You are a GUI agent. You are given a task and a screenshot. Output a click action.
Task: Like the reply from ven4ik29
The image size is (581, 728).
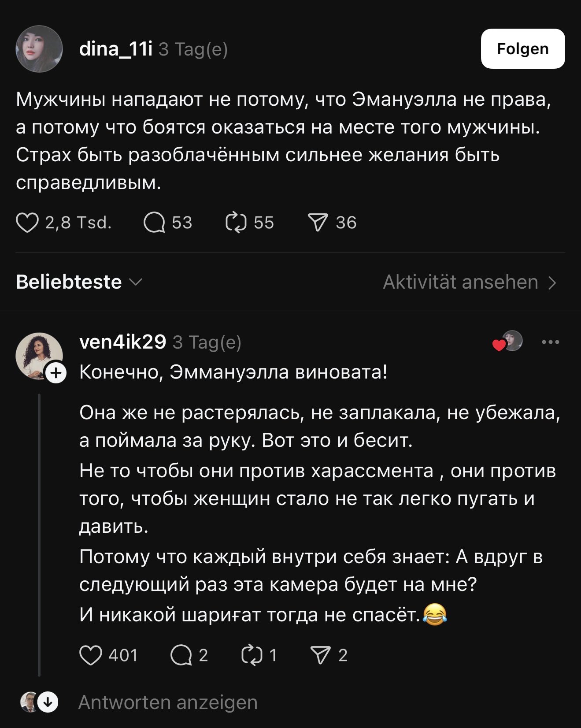tap(91, 655)
